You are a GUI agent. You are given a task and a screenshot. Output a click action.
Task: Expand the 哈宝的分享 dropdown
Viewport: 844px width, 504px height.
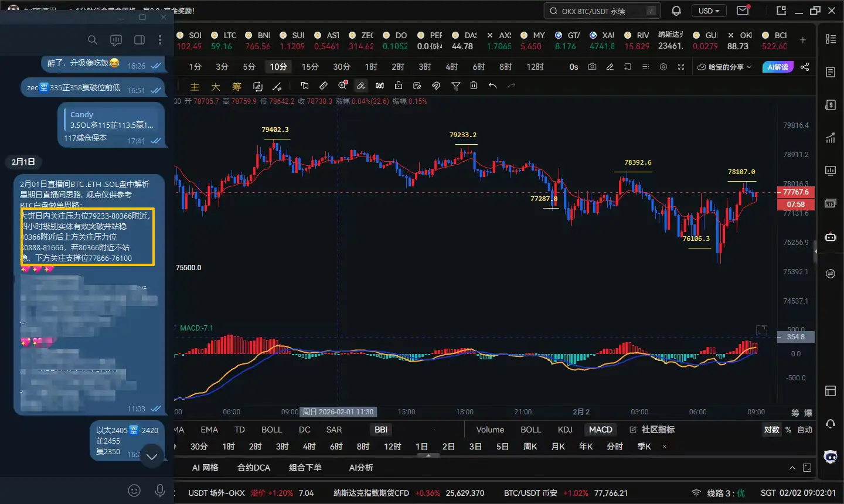tap(724, 67)
